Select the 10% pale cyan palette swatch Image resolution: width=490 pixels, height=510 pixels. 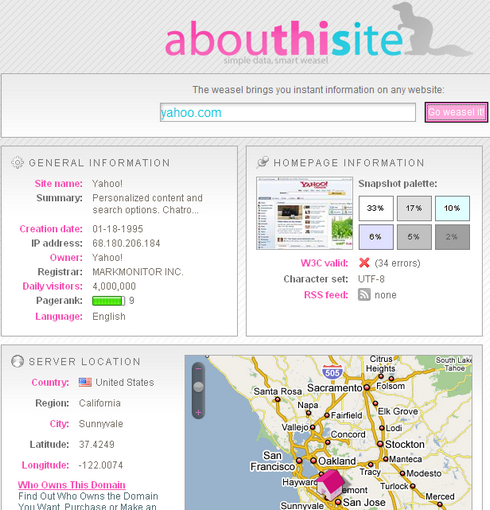452,208
